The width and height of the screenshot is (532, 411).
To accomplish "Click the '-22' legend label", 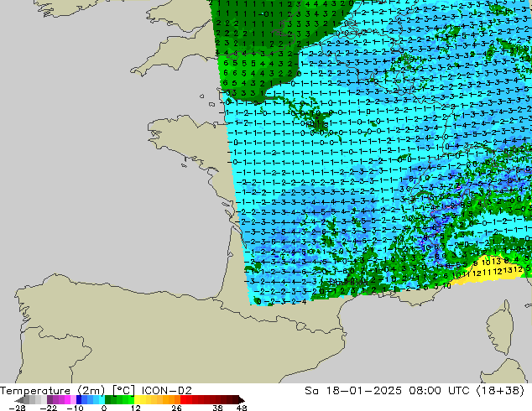I will tap(49, 408).
